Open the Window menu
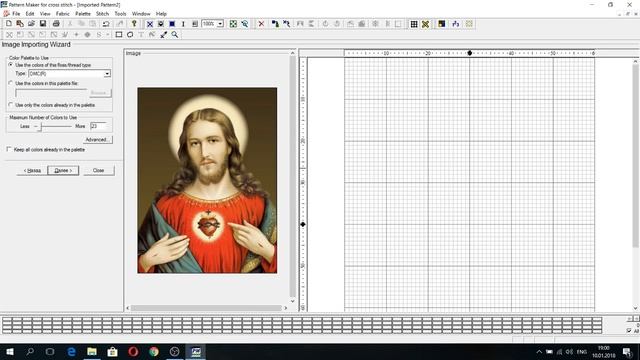This screenshot has width=640, height=360. 141,13
